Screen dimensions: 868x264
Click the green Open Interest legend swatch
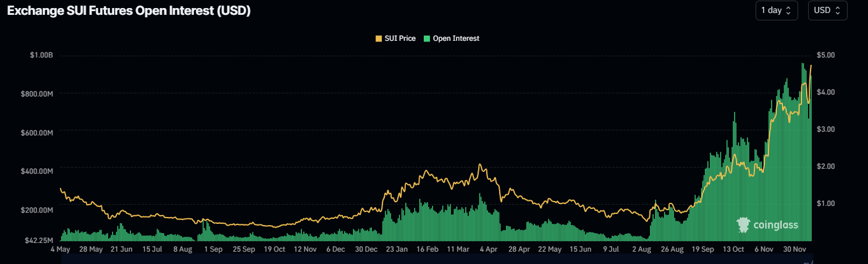(x=428, y=38)
